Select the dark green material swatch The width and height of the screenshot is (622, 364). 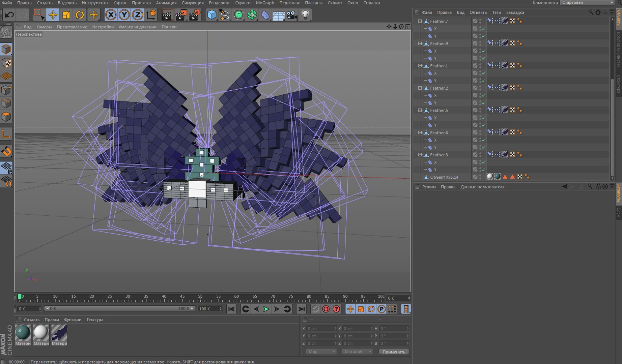click(23, 333)
